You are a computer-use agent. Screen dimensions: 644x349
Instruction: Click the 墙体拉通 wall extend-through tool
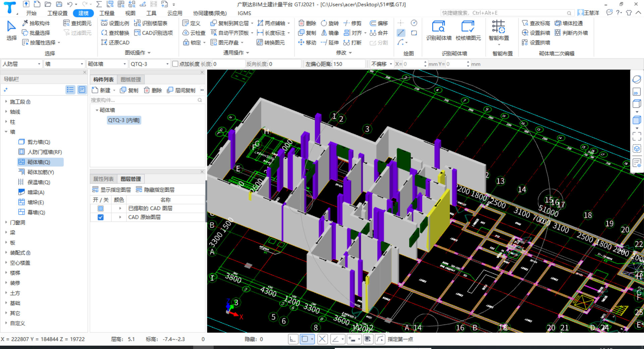[569, 23]
